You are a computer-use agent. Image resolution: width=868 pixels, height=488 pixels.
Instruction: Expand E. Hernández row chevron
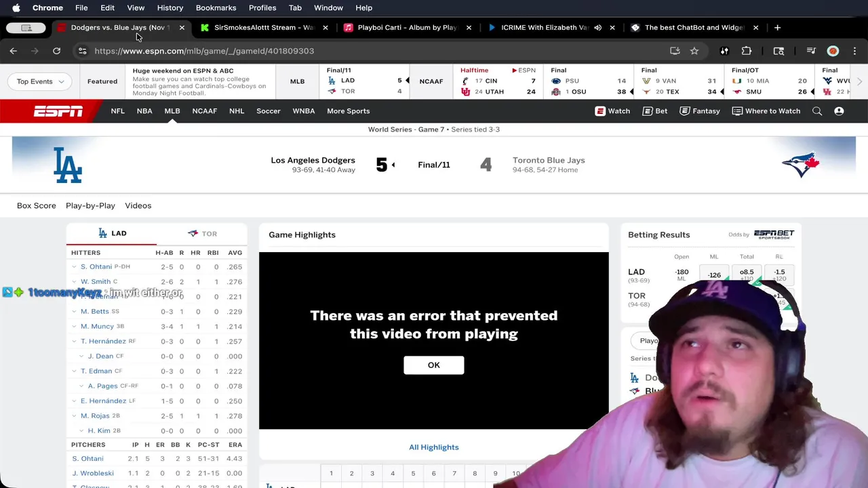point(74,401)
